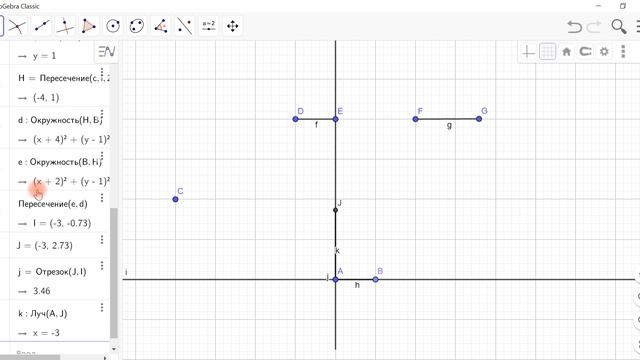
Task: Select the y = 1 equation row
Action: click(x=44, y=56)
